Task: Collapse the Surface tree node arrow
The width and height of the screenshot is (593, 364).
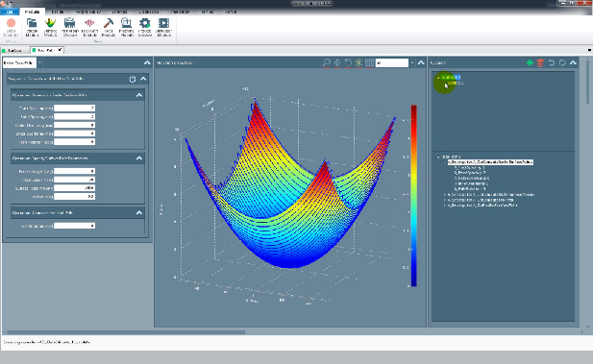Action: click(x=438, y=78)
